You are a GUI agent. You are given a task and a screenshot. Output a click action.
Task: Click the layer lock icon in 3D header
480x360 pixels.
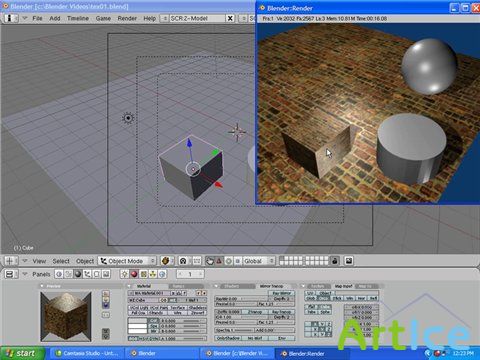335,261
